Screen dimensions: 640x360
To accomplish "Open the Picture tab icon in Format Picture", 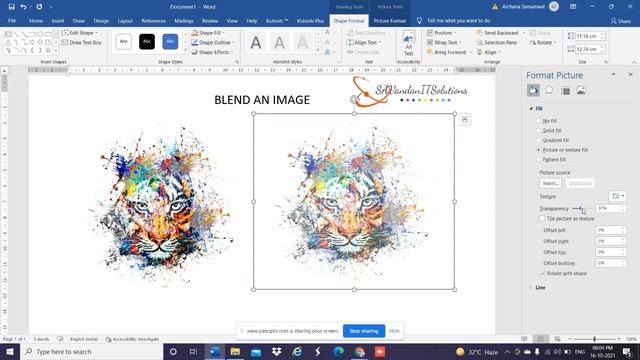I will click(x=581, y=91).
